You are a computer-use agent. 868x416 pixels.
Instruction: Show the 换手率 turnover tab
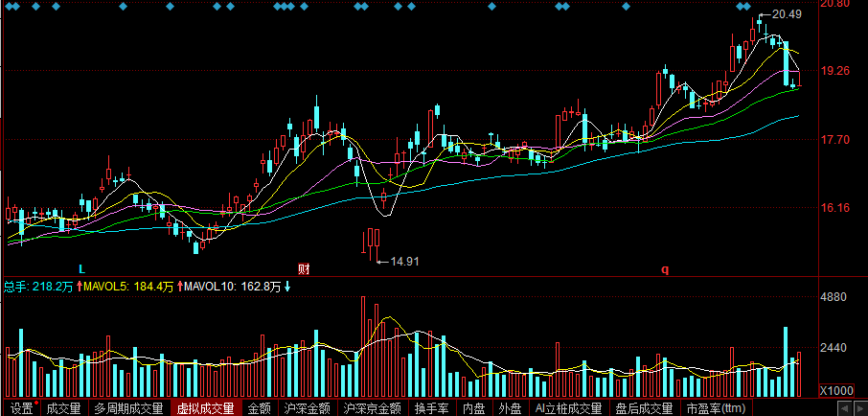432,408
